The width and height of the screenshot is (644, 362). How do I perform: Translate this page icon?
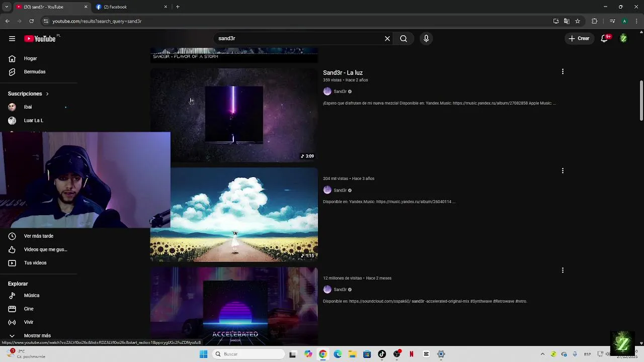click(567, 21)
